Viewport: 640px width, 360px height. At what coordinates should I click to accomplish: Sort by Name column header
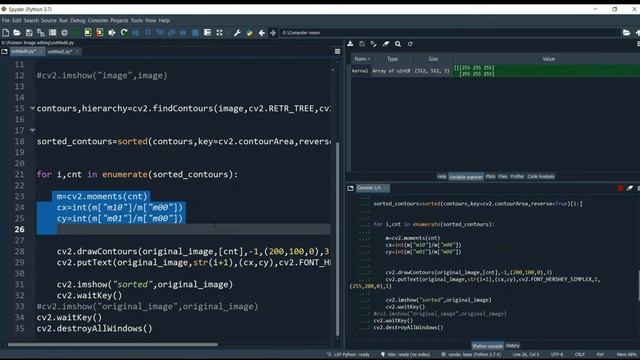pos(362,59)
